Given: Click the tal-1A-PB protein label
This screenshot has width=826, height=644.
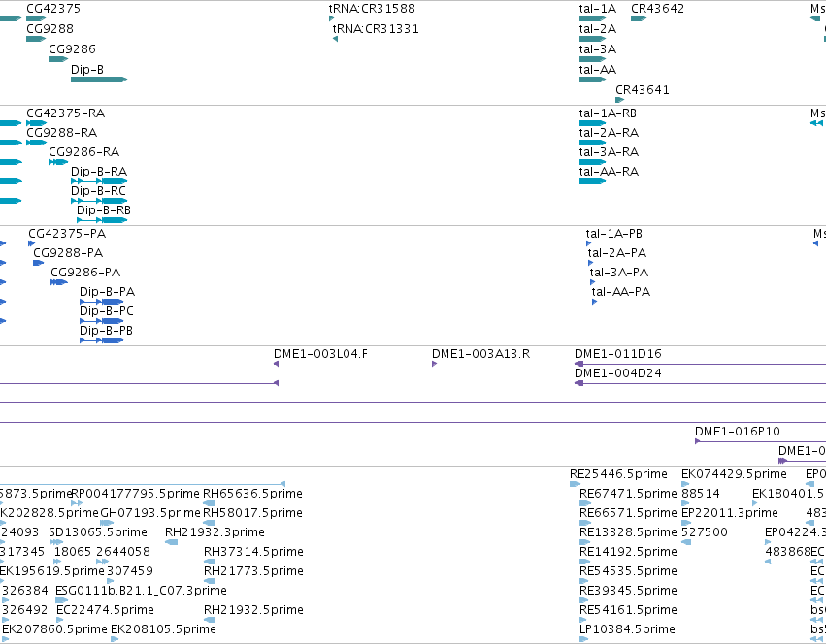Looking at the screenshot, I should 614,234.
